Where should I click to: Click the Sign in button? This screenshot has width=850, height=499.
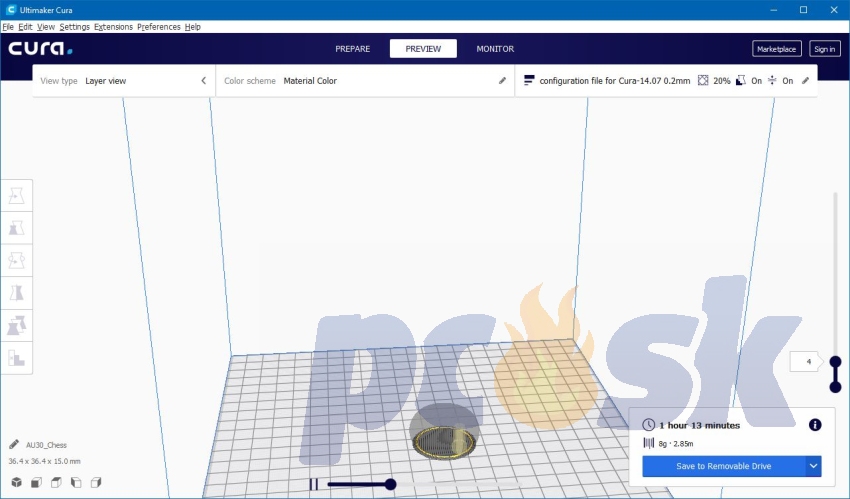[825, 49]
